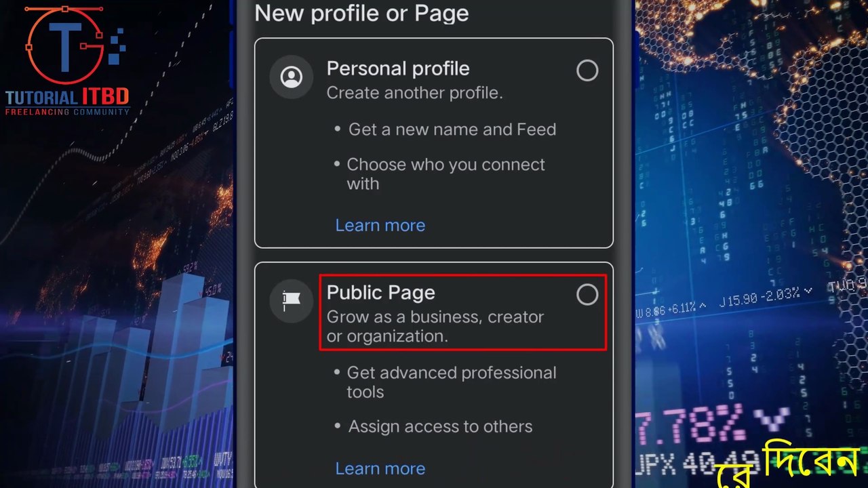Click the "Personal profile" title
This screenshot has width=868, height=488.
pos(398,68)
